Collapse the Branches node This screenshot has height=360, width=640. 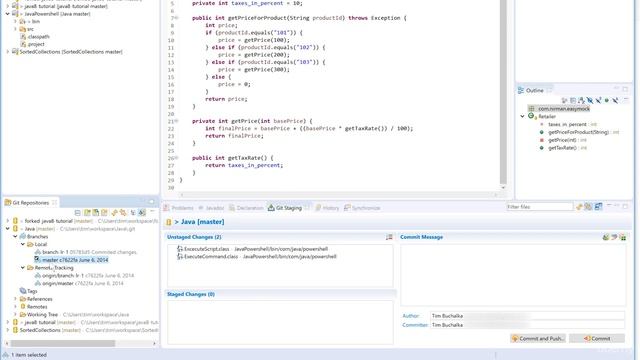click(x=16, y=236)
